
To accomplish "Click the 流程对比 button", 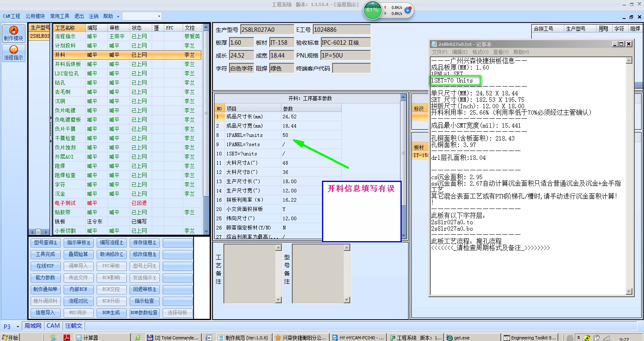I will click(x=78, y=301).
